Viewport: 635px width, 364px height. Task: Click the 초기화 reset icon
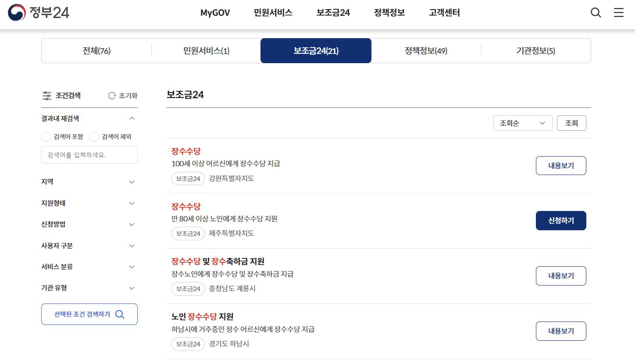[112, 96]
